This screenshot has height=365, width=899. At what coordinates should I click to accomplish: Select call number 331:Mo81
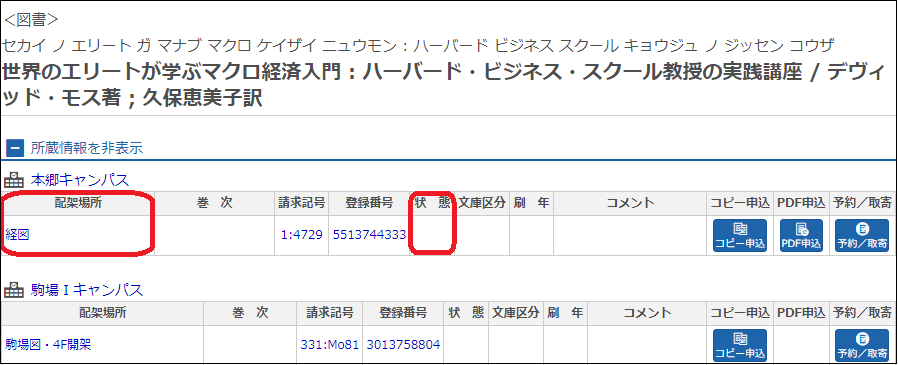click(x=329, y=344)
